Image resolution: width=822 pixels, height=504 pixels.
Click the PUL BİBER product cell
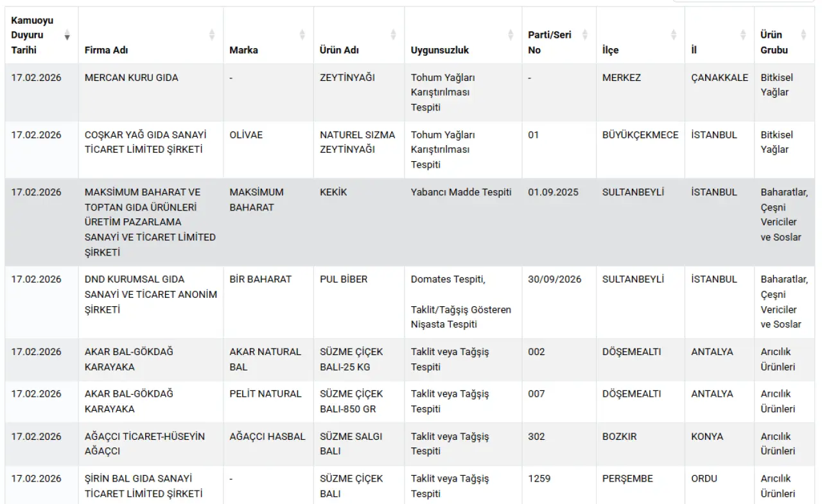click(x=344, y=279)
